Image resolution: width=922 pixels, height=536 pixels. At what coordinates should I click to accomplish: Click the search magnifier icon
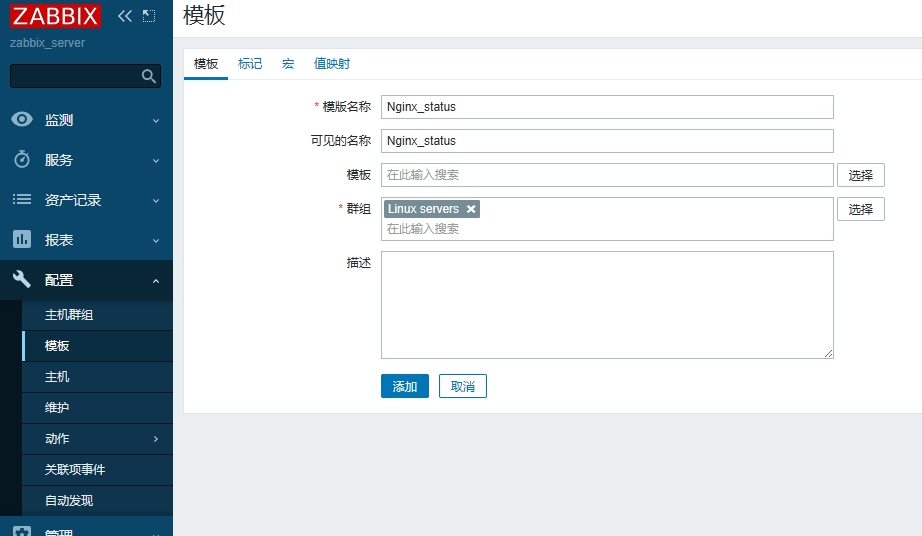point(149,76)
